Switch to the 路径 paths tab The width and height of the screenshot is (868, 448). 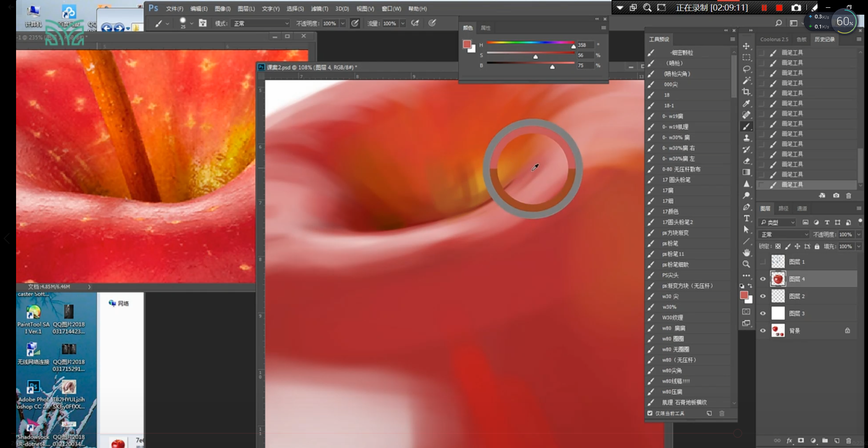click(x=783, y=209)
